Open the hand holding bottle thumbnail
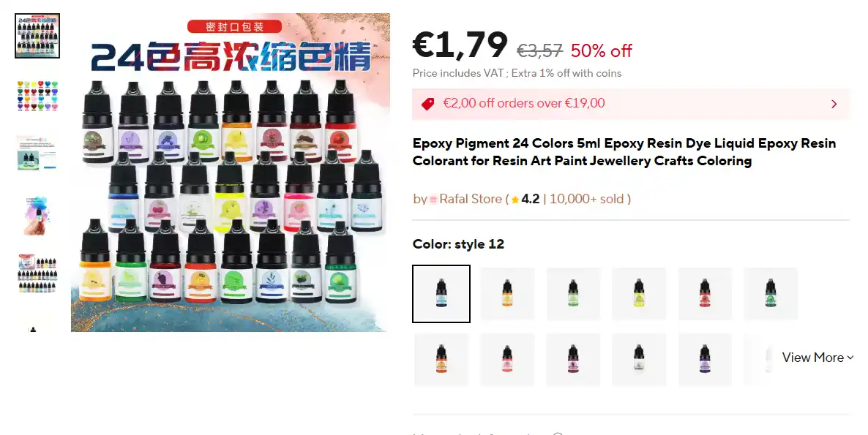 (37, 215)
